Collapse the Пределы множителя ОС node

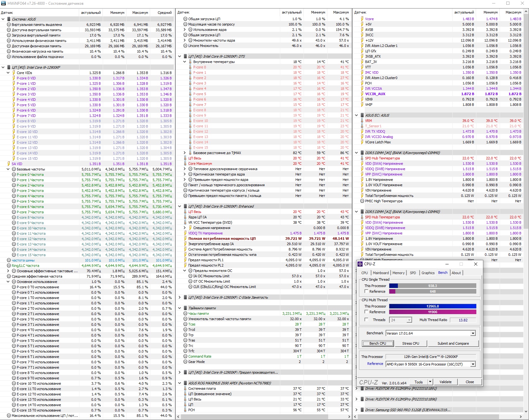(185, 271)
